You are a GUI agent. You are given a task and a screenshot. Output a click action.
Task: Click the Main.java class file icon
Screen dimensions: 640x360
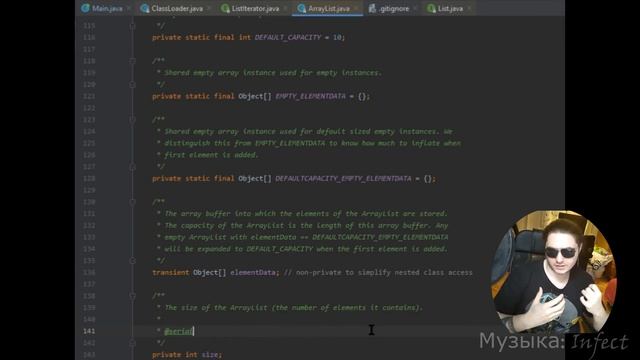click(x=85, y=8)
